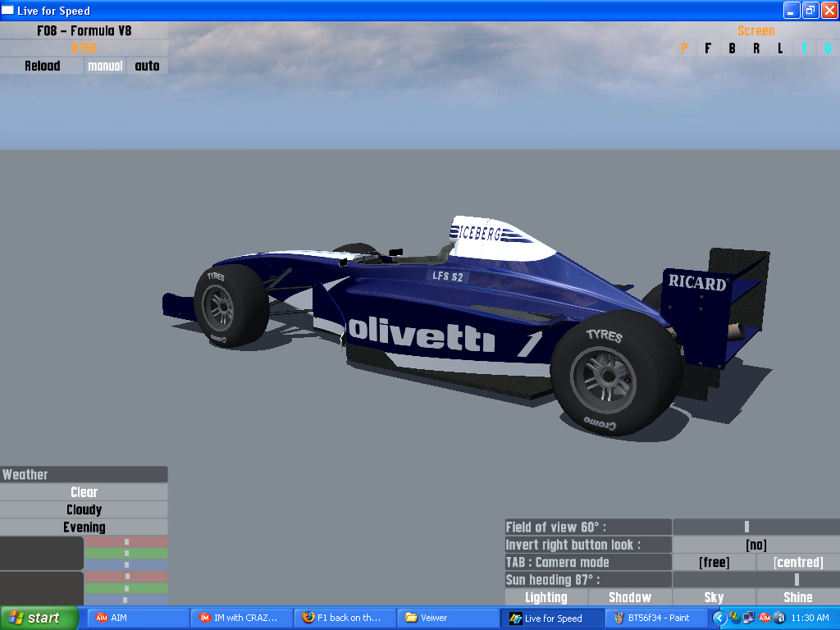Adjust the Sun heading slider
Viewport: 840px width, 630px height.
[756, 580]
